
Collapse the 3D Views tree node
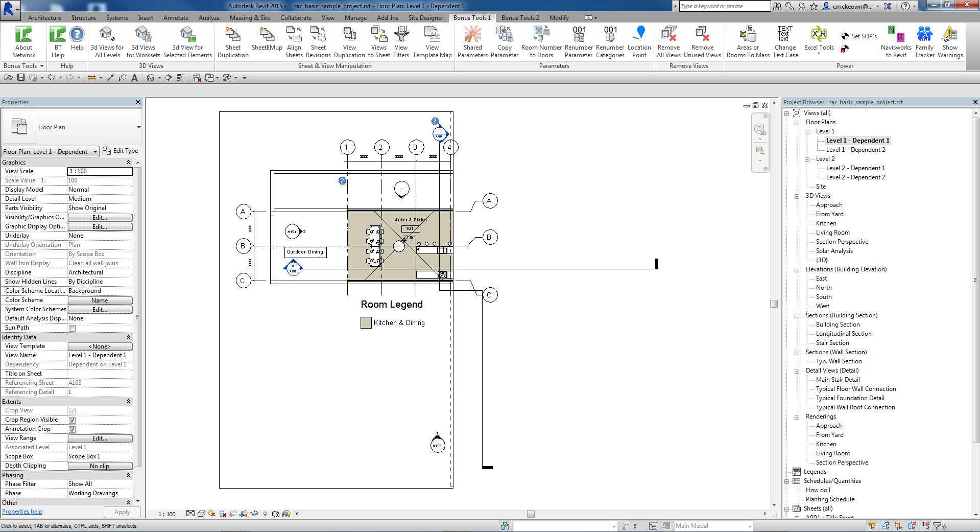click(x=797, y=196)
